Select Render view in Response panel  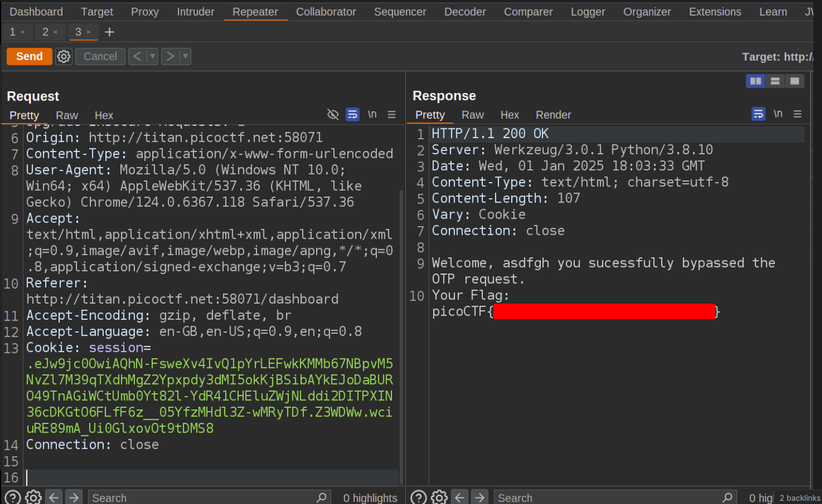point(553,114)
